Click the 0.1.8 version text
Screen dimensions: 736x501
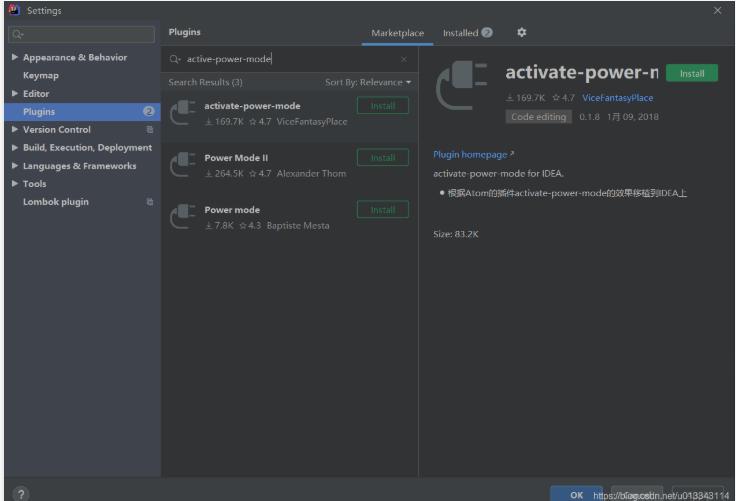tap(589, 116)
